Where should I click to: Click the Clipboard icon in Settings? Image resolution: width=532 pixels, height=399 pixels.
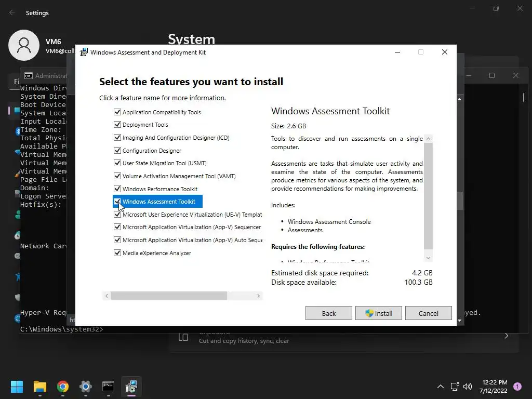tap(183, 337)
